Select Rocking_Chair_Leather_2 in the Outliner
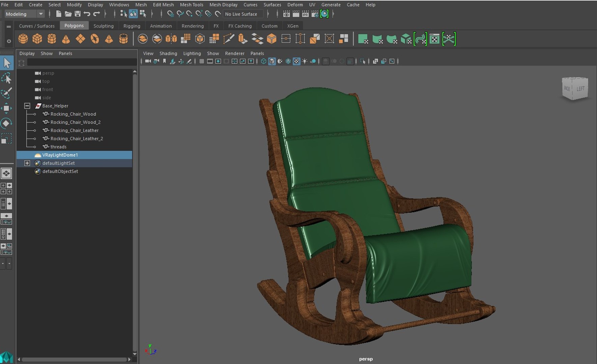This screenshot has height=364, width=597. (x=77, y=139)
